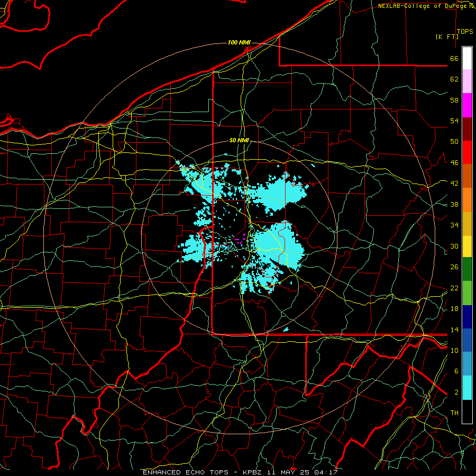Click the KPBZ radar station identifier

pyautogui.click(x=253, y=472)
